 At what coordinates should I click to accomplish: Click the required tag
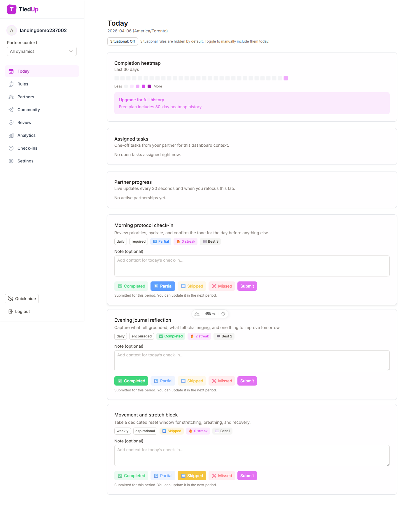coord(139,241)
